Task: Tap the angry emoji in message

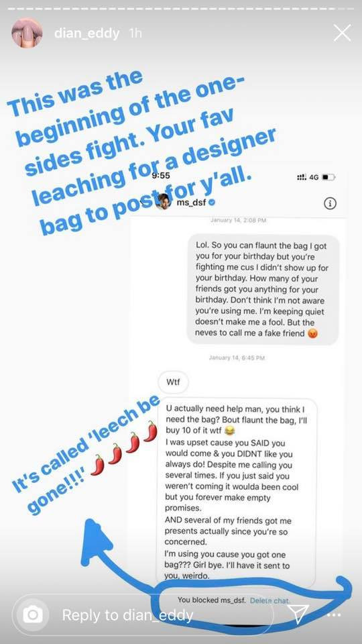Action: (x=312, y=333)
